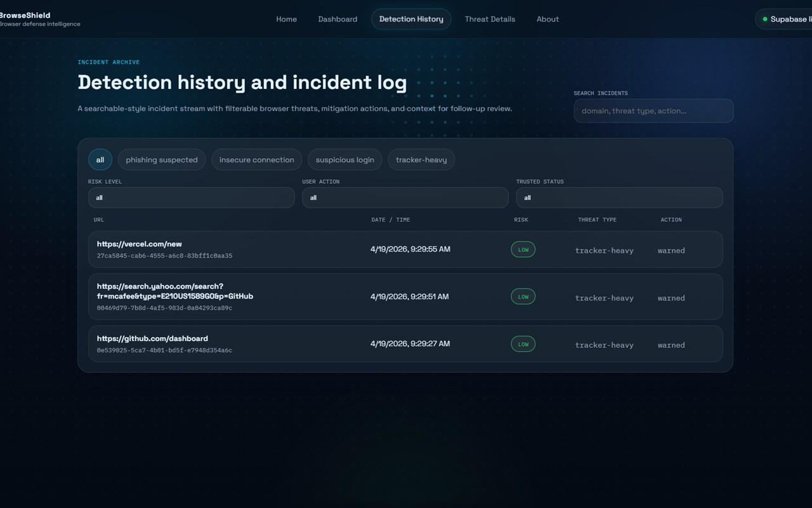Image resolution: width=812 pixels, height=508 pixels.
Task: Click tracker-heavy threat type in vercel.com row
Action: (x=605, y=250)
